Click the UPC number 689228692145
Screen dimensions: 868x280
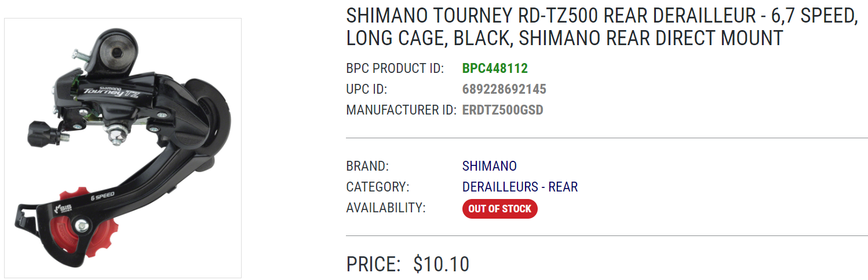504,89
